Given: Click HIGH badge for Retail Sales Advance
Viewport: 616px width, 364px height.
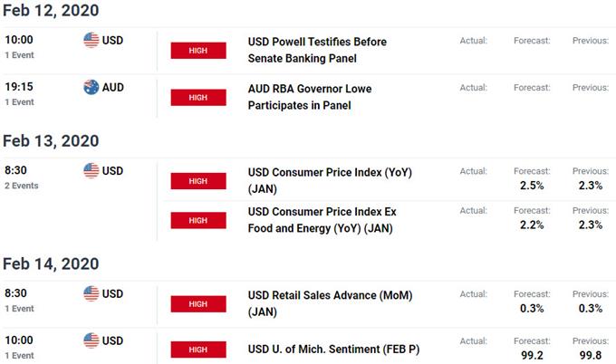Looking at the screenshot, I should (x=198, y=304).
